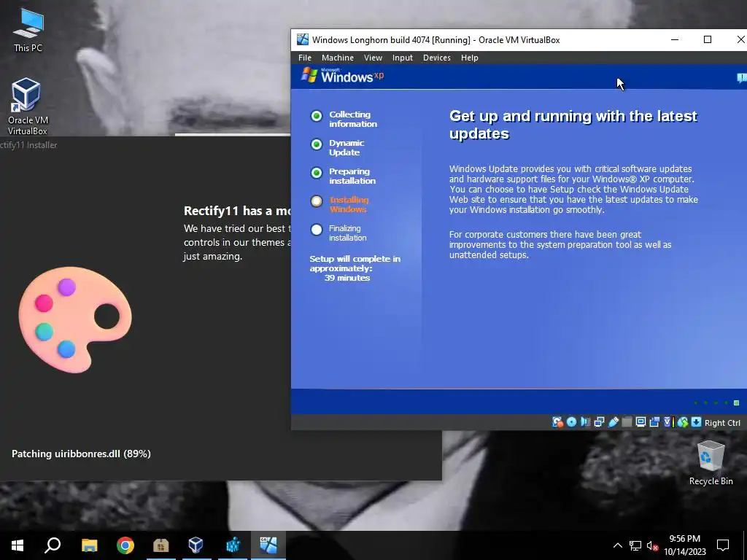The width and height of the screenshot is (747, 560).
Task: Maximize the VirtualBox Longhorn VM window
Action: [x=708, y=39]
